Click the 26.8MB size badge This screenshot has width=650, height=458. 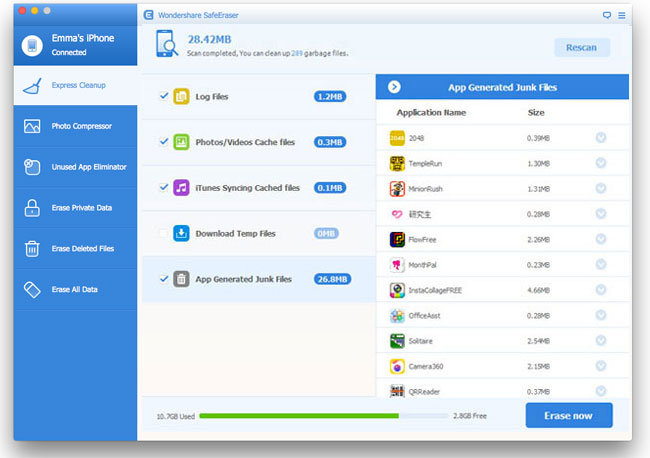tap(332, 279)
